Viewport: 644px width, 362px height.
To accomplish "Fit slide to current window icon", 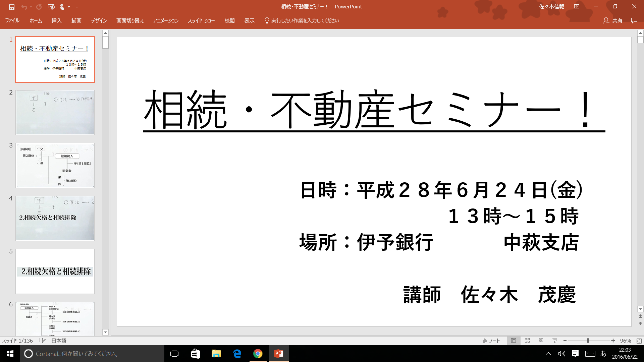I will [x=639, y=341].
